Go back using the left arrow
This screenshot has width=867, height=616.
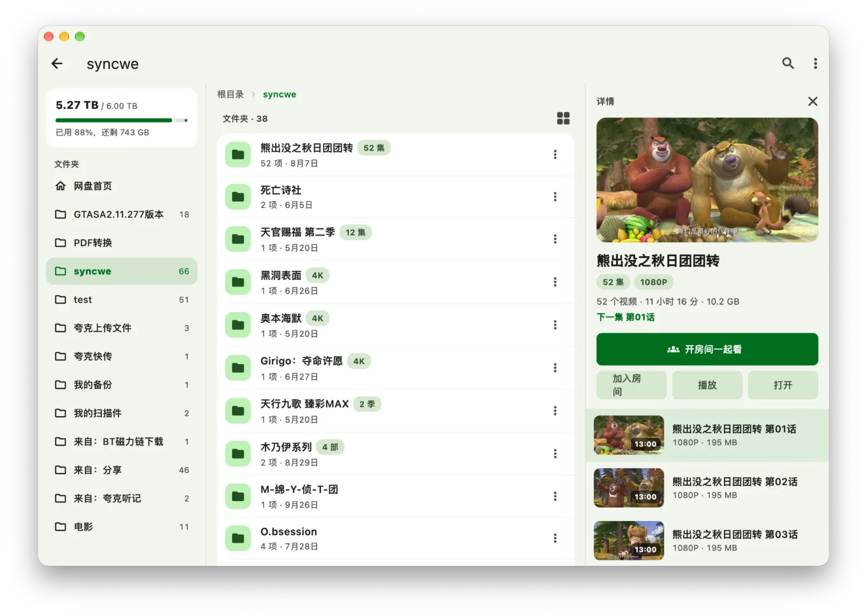click(x=57, y=63)
